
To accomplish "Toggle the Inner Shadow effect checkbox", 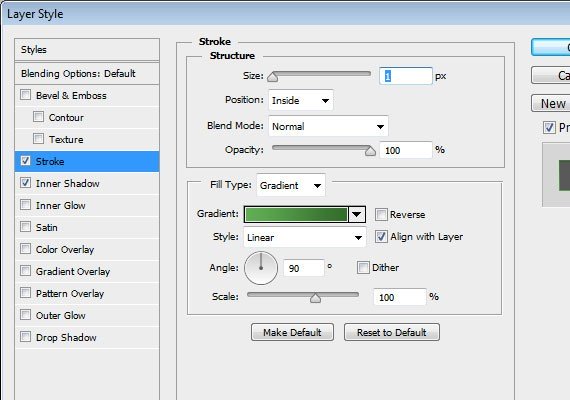I will tap(25, 183).
